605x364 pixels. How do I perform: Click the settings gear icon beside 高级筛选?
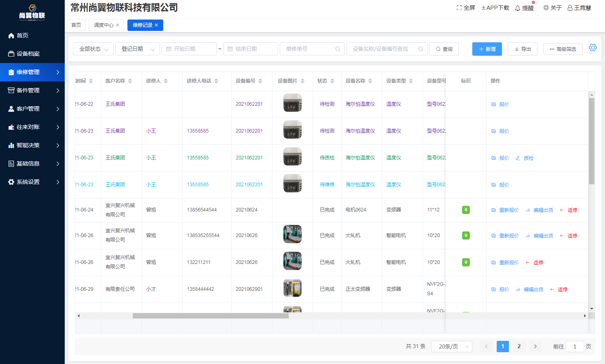593,48
